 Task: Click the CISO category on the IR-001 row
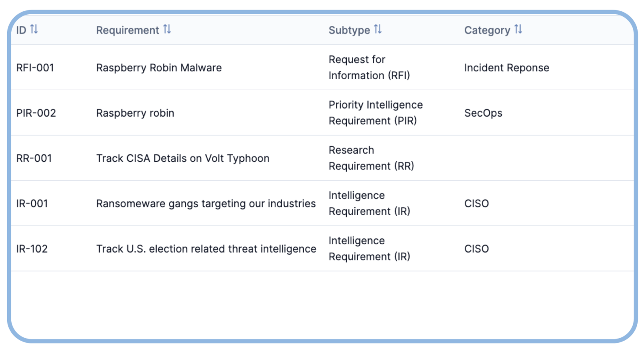477,203
